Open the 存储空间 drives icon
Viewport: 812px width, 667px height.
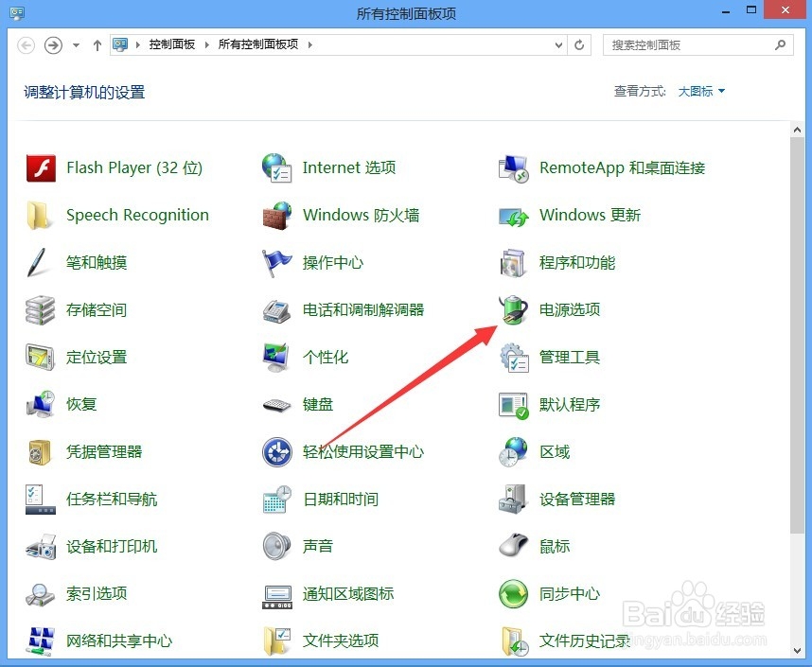[41, 310]
